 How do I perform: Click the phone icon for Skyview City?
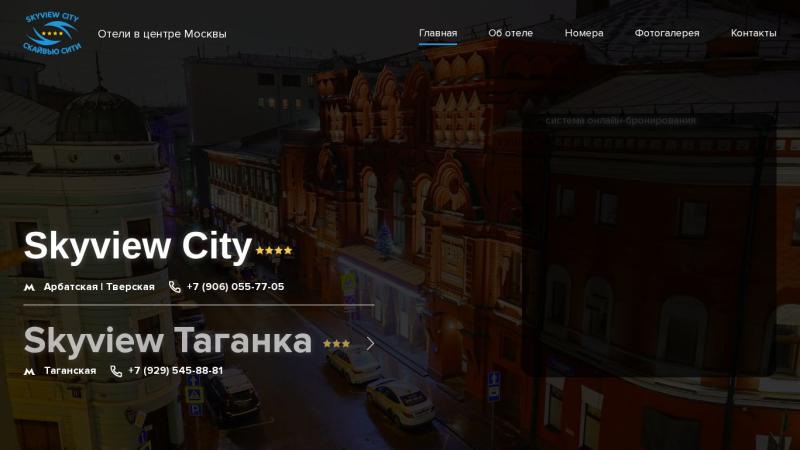(175, 287)
